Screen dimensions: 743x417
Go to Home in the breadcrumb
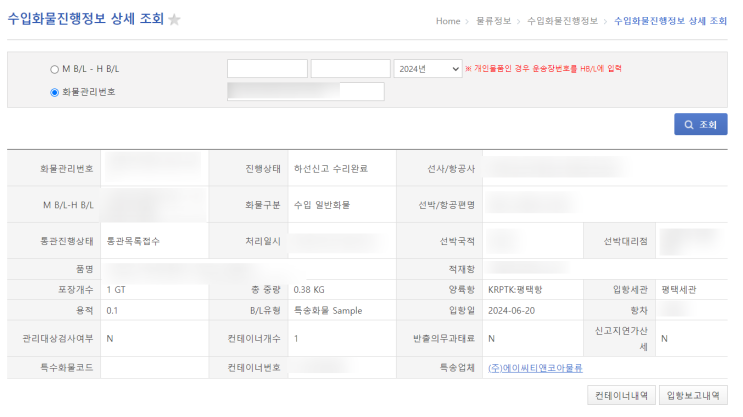(x=448, y=21)
